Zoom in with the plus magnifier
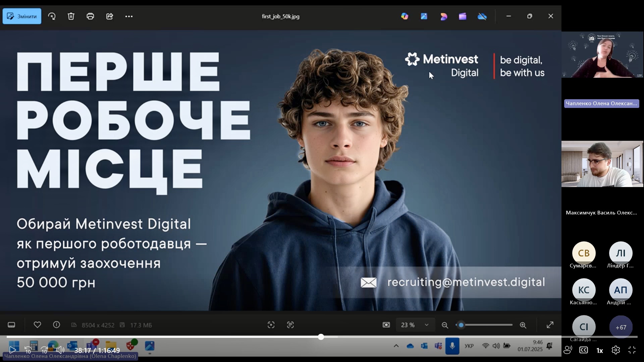 [523, 325]
